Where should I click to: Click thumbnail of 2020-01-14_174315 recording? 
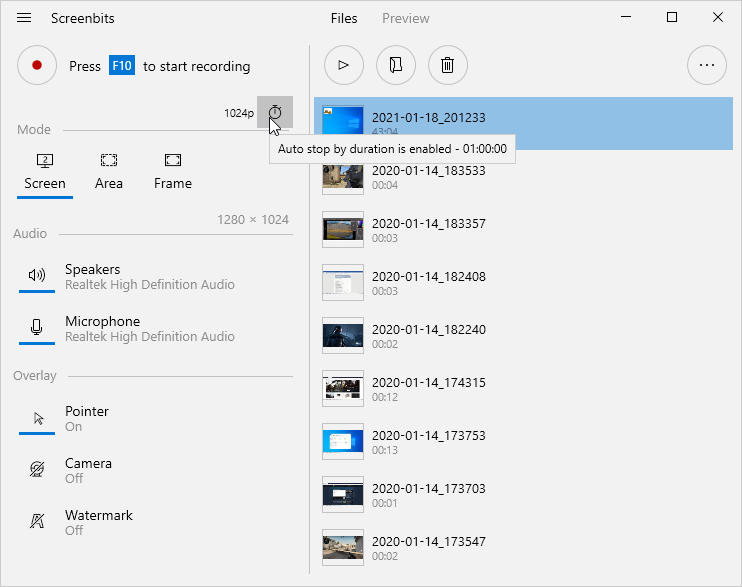click(x=343, y=389)
